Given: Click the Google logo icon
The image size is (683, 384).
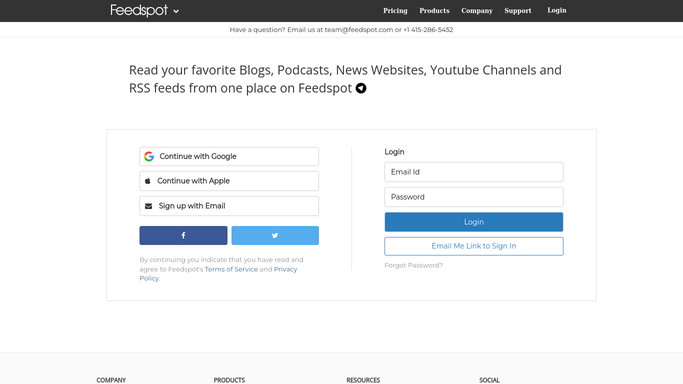Looking at the screenshot, I should coord(149,156).
